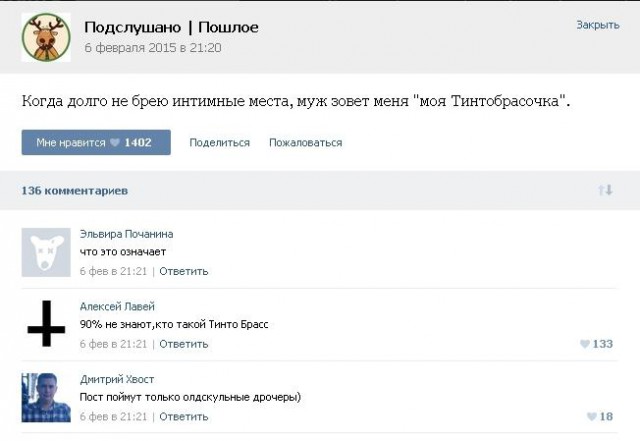The image size is (640, 441).
Task: Like Дмитрий Хвост's comment with 18 hearts
Action: pyautogui.click(x=599, y=417)
